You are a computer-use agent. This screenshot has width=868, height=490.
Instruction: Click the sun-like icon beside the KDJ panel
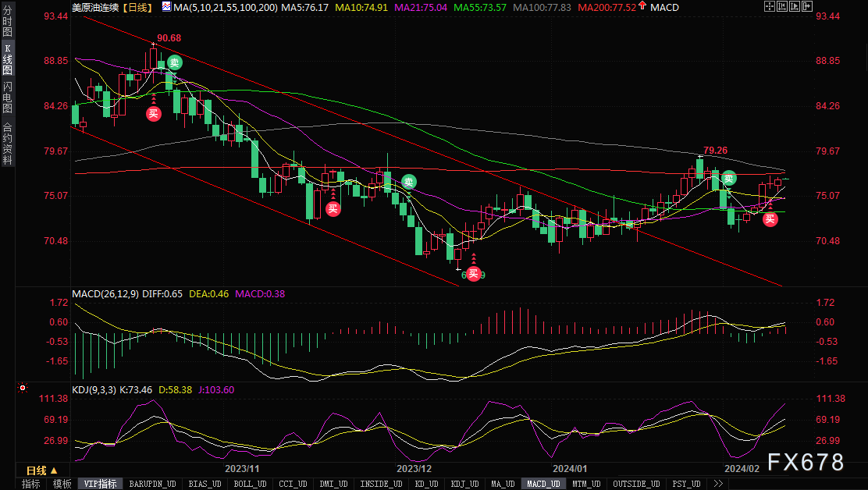click(x=22, y=389)
